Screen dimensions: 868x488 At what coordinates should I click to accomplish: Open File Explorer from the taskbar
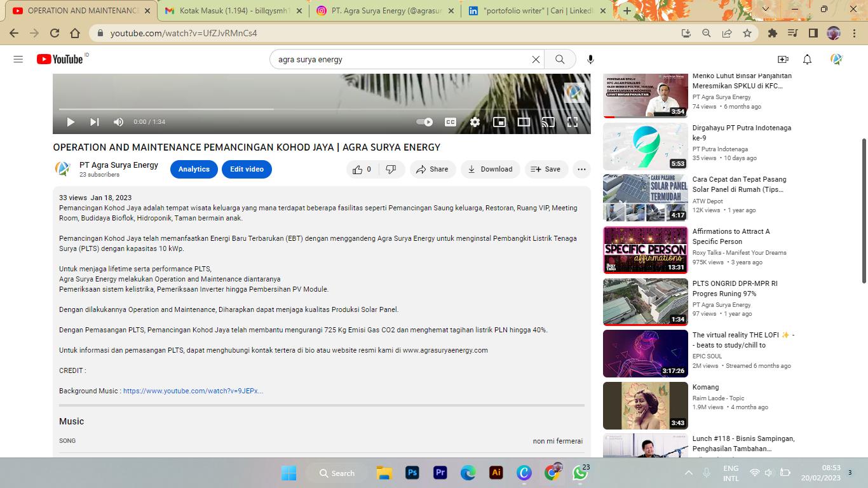(384, 473)
